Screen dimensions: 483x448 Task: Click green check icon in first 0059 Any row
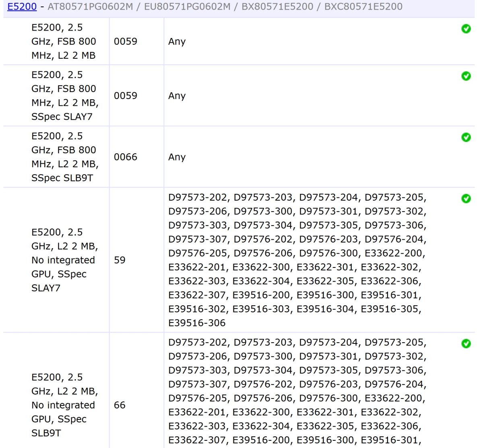click(466, 29)
